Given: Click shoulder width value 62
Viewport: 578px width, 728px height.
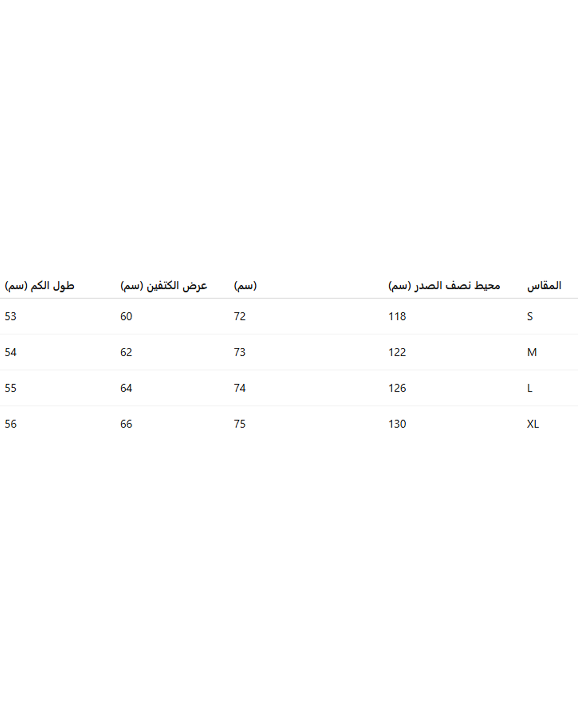Looking at the screenshot, I should click(x=126, y=352).
